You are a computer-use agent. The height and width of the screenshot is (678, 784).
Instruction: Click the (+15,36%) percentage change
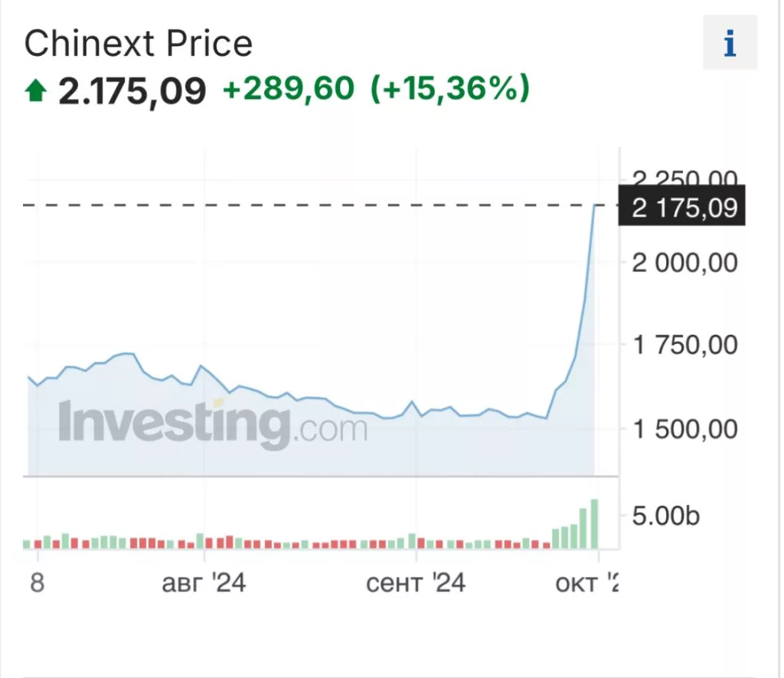(449, 89)
